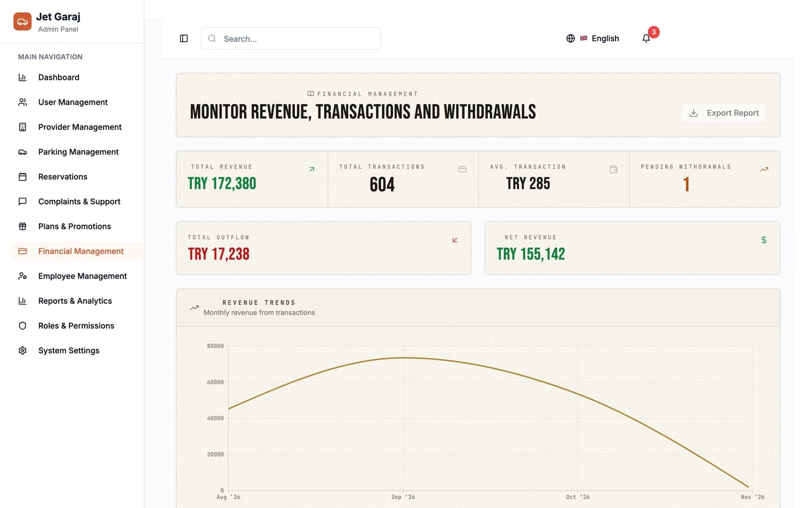Go to Employee Management
The height and width of the screenshot is (508, 812).
(77, 276)
